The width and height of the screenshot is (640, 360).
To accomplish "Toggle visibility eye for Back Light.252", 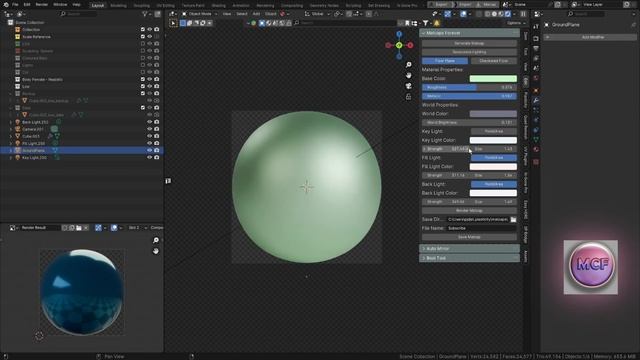I will point(149,122).
